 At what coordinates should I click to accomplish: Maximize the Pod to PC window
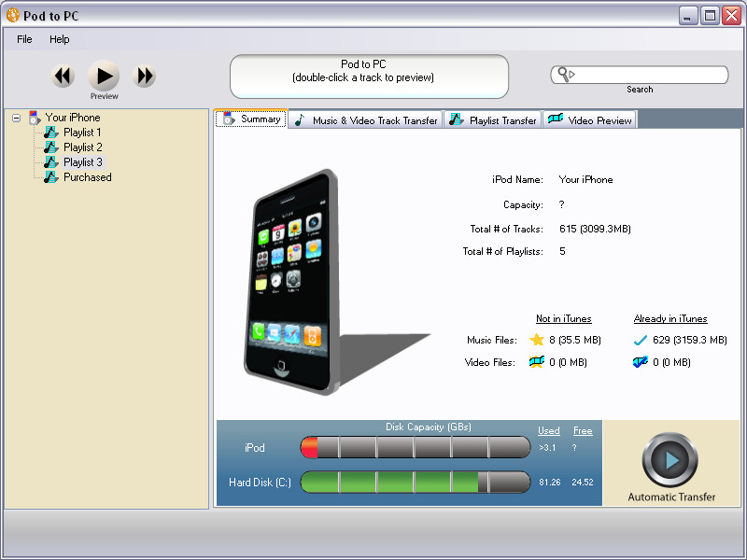[x=710, y=16]
